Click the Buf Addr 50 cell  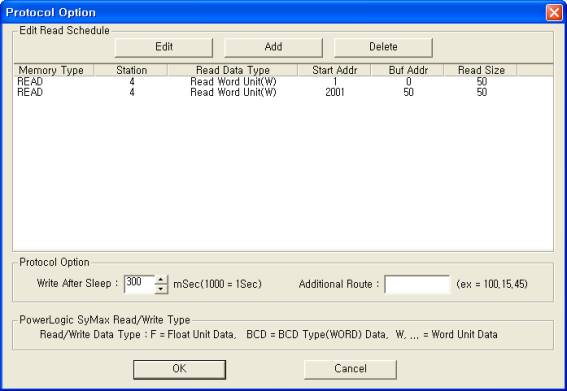(x=408, y=93)
